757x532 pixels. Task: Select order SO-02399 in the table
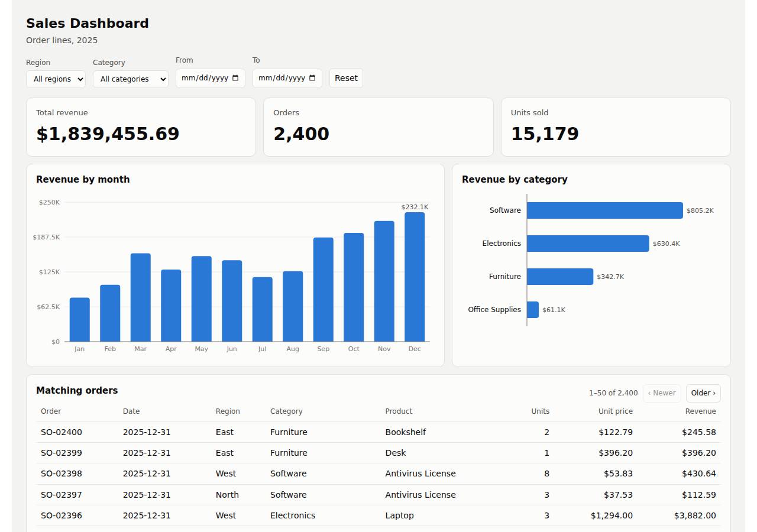pyautogui.click(x=378, y=453)
